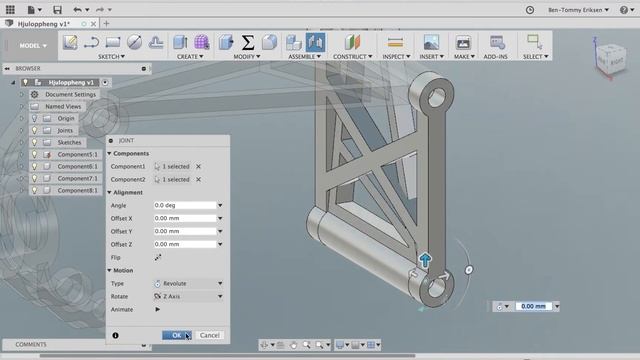Click OK in the Joint dialog
The height and width of the screenshot is (360, 640).
coord(177,335)
